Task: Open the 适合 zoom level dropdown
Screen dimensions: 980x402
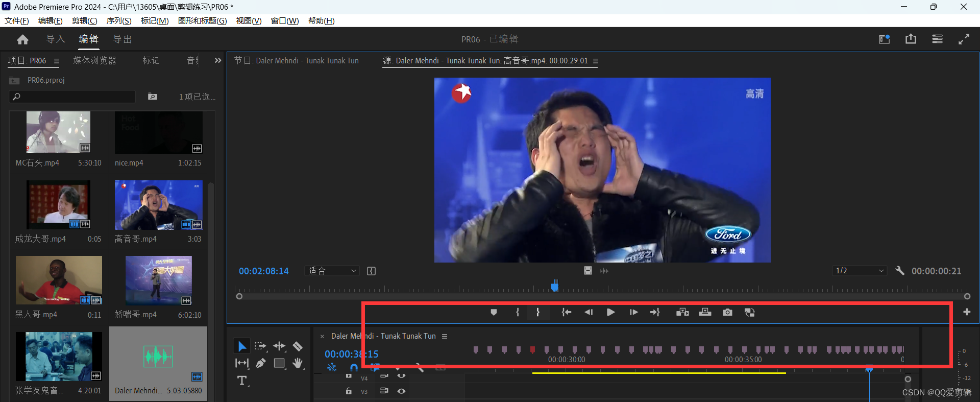Action: (x=332, y=271)
